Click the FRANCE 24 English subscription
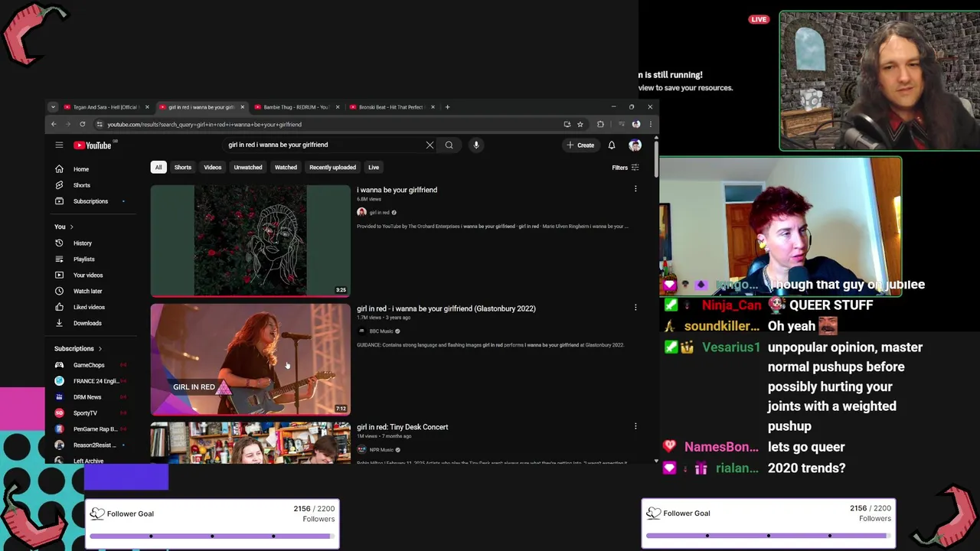The width and height of the screenshot is (980, 551). [x=90, y=381]
